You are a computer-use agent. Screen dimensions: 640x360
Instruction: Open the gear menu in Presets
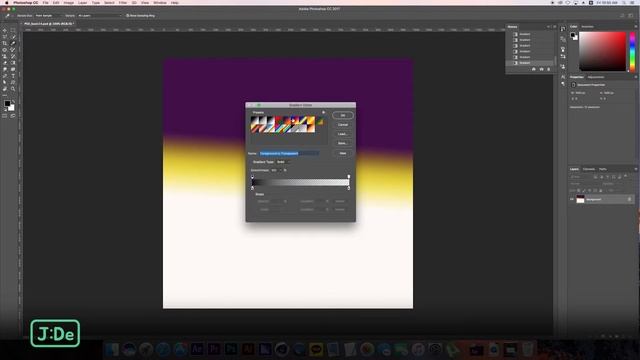pyautogui.click(x=324, y=112)
